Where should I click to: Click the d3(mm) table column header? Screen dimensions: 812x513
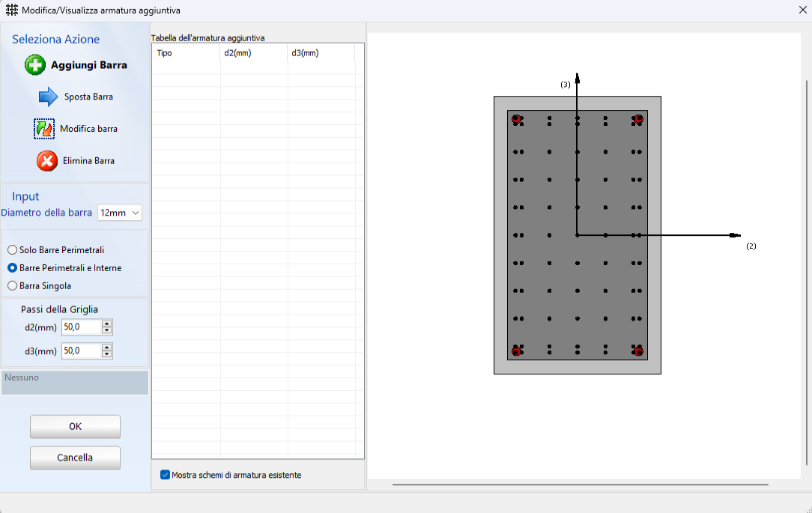[321, 53]
